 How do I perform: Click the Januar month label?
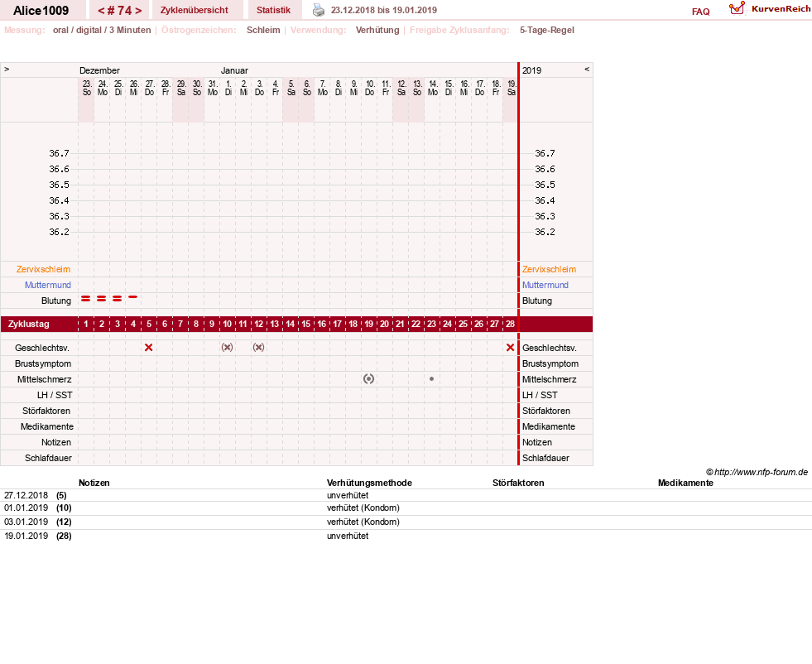click(234, 70)
